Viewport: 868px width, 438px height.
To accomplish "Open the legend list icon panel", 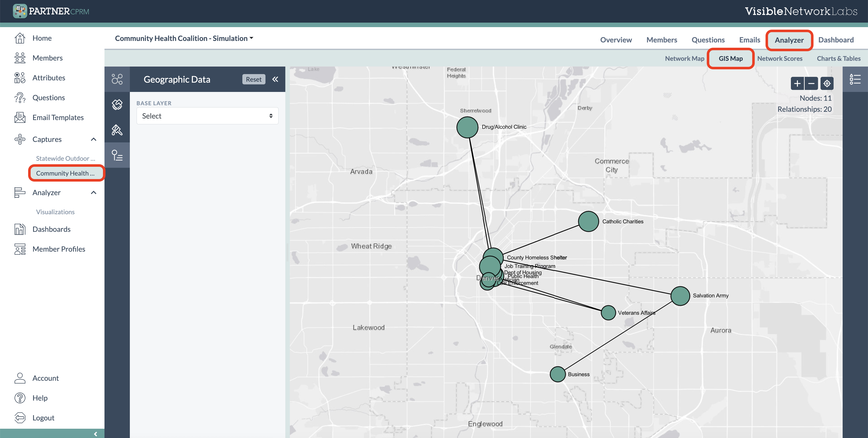I will pos(855,80).
